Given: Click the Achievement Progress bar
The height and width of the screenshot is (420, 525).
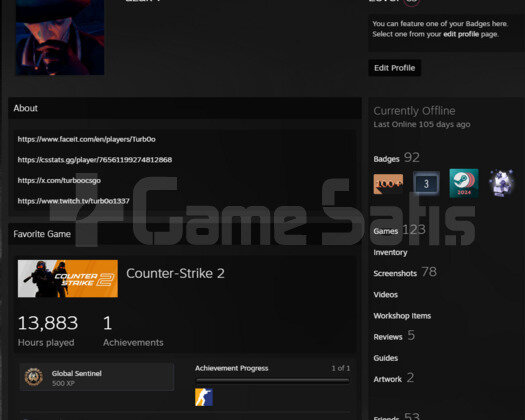Looking at the screenshot, I should (x=273, y=380).
